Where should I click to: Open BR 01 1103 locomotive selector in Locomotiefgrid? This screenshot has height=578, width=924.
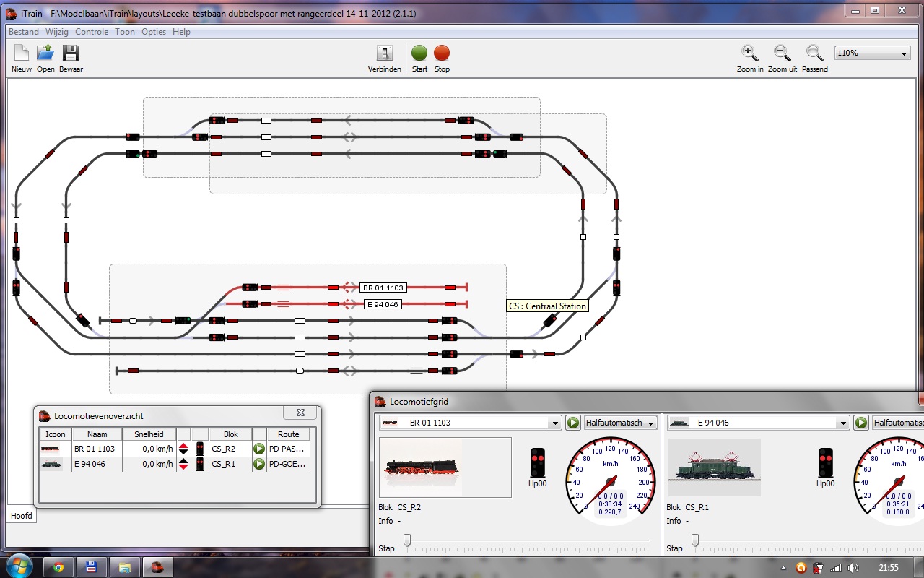470,423
